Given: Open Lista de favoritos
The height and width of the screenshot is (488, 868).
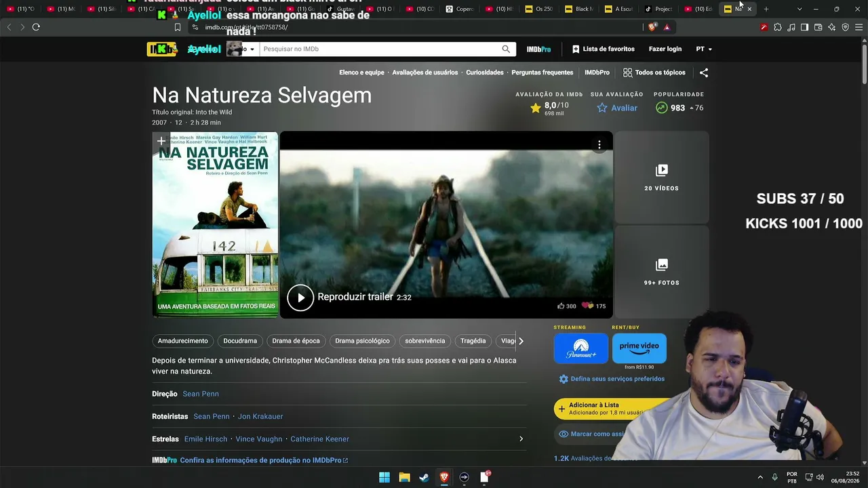Looking at the screenshot, I should [x=603, y=49].
